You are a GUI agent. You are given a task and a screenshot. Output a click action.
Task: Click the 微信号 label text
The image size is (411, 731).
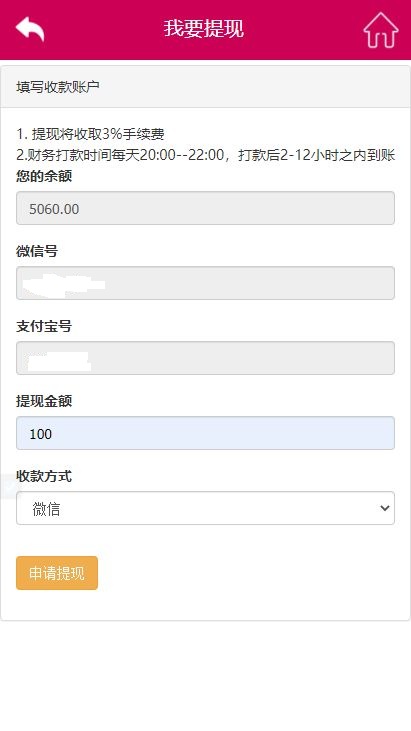click(37, 252)
